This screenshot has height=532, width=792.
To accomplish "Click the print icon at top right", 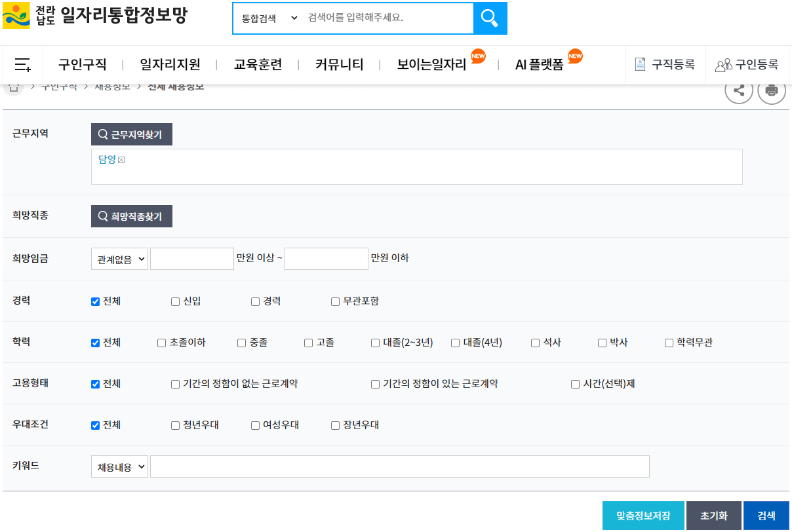I will point(771,90).
